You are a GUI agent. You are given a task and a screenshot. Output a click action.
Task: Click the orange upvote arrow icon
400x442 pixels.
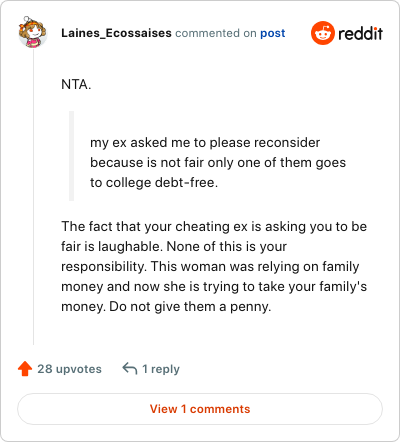[x=25, y=369]
